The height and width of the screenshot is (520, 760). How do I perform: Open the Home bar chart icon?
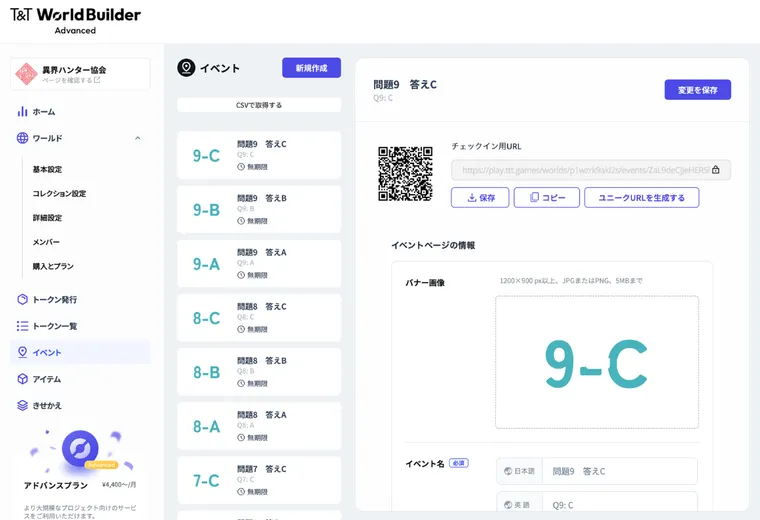click(x=22, y=111)
